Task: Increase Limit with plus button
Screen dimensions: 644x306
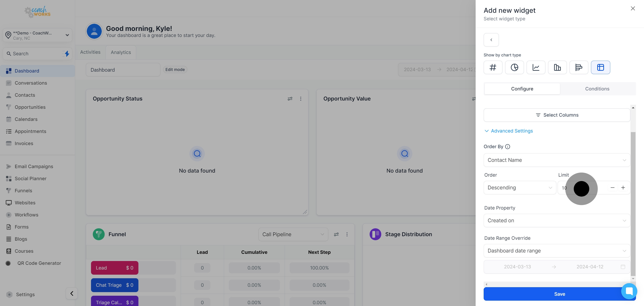Action: coord(623,188)
